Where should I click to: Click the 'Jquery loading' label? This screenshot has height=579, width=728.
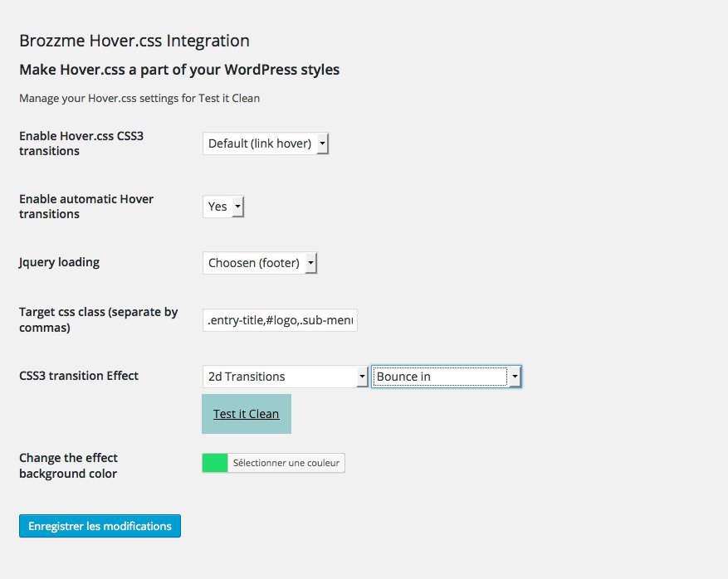pyautogui.click(x=59, y=263)
